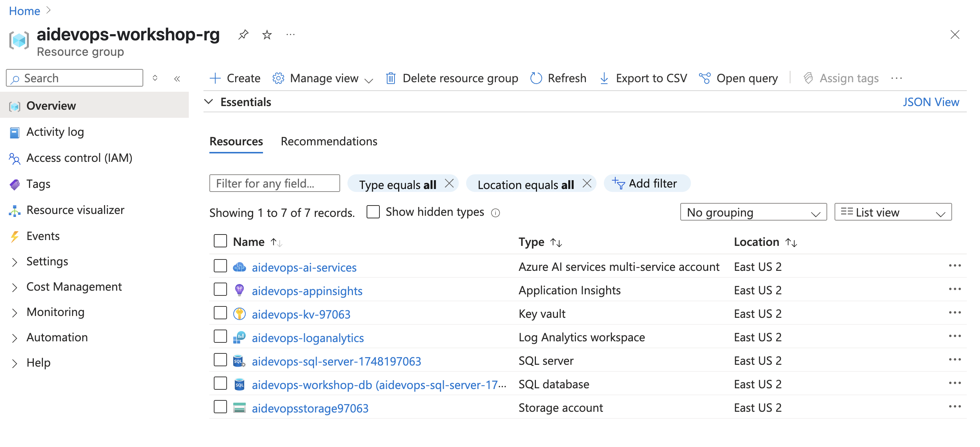Screen dimensions: 980x447
Task: Enable Show hidden types checkbox
Action: coord(373,212)
